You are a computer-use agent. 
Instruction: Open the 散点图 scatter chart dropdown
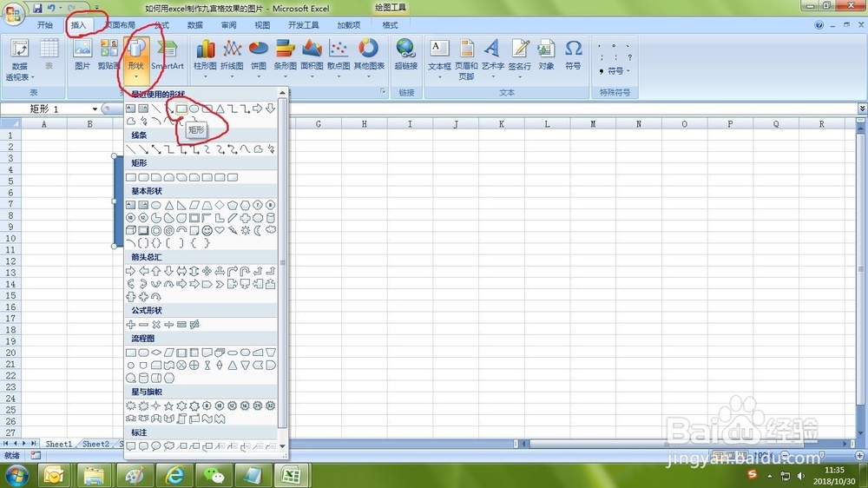pyautogui.click(x=339, y=60)
